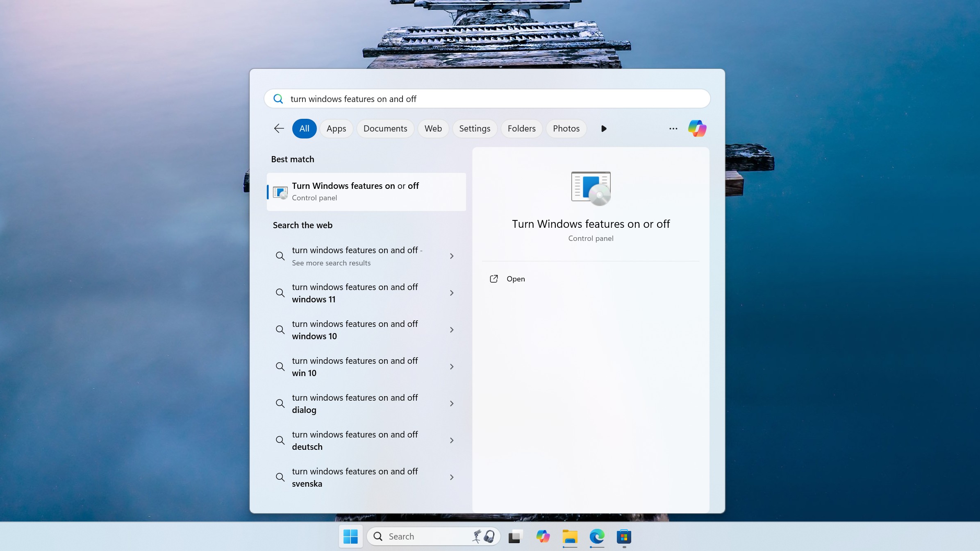This screenshot has width=980, height=551.
Task: Open File Explorer from the taskbar
Action: coord(569,537)
